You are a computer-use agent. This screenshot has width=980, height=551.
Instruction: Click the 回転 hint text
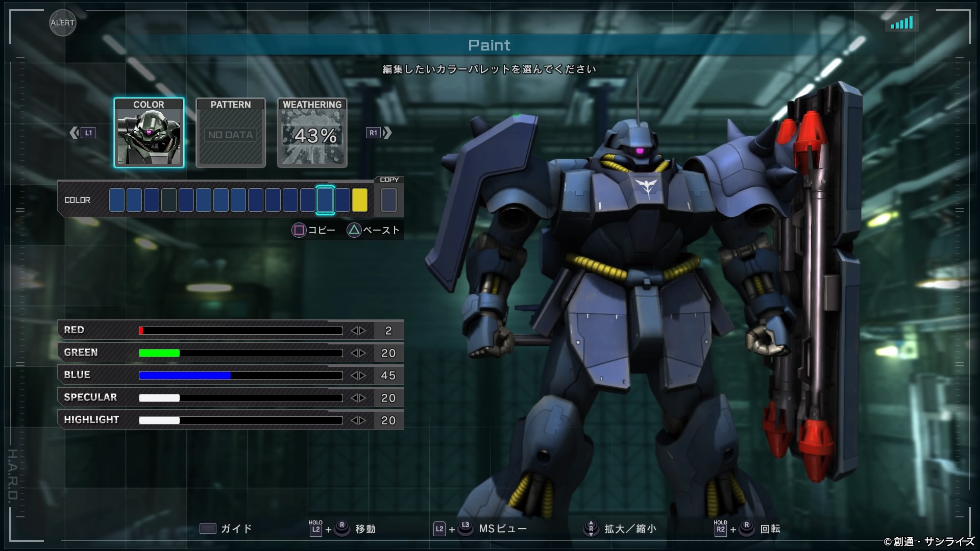(770, 529)
